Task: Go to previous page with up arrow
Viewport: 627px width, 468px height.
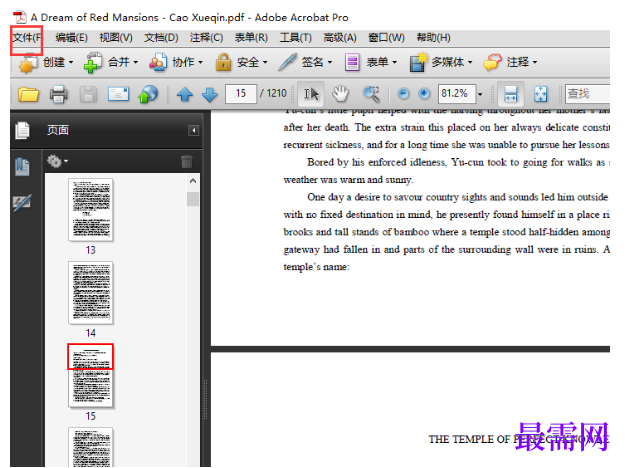Action: (x=184, y=95)
